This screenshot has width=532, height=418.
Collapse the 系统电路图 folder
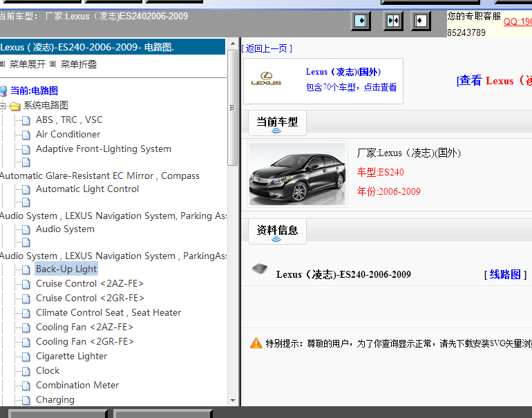click(2, 106)
